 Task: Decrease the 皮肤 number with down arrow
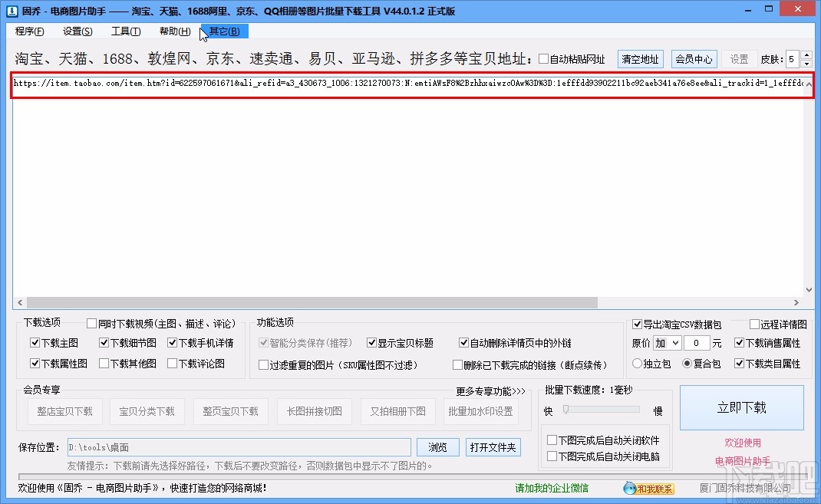tap(806, 64)
